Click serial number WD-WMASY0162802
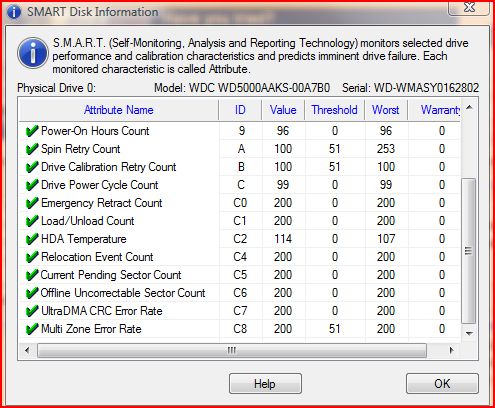 426,88
